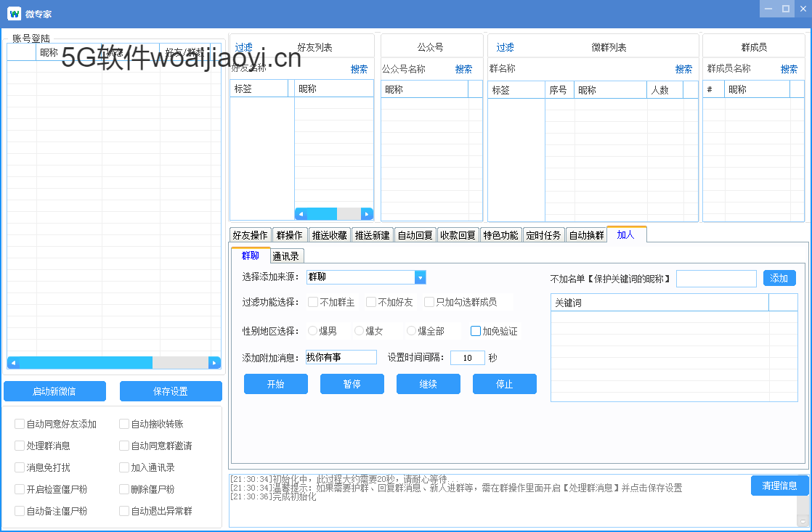The image size is (812, 532).
Task: Click 过滤 link in friend list
Action: 243,47
